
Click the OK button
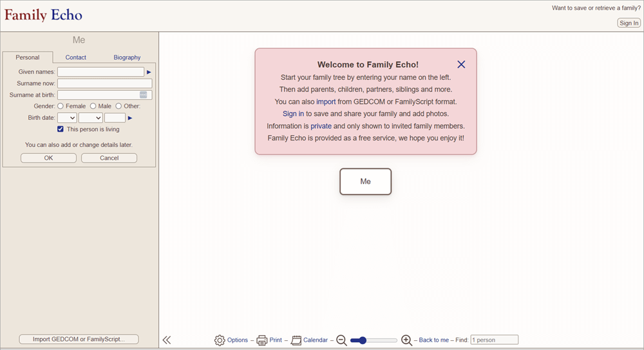pyautogui.click(x=48, y=158)
